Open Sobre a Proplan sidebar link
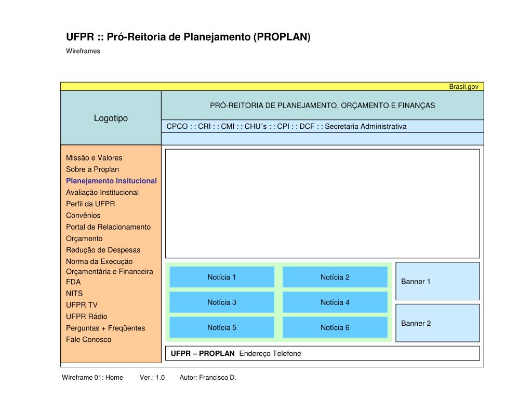The width and height of the screenshot is (532, 399). click(92, 169)
